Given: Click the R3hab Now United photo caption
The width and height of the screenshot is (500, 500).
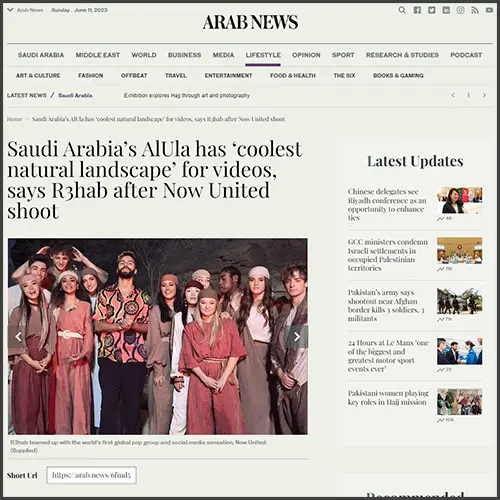Looking at the screenshot, I should (x=138, y=446).
